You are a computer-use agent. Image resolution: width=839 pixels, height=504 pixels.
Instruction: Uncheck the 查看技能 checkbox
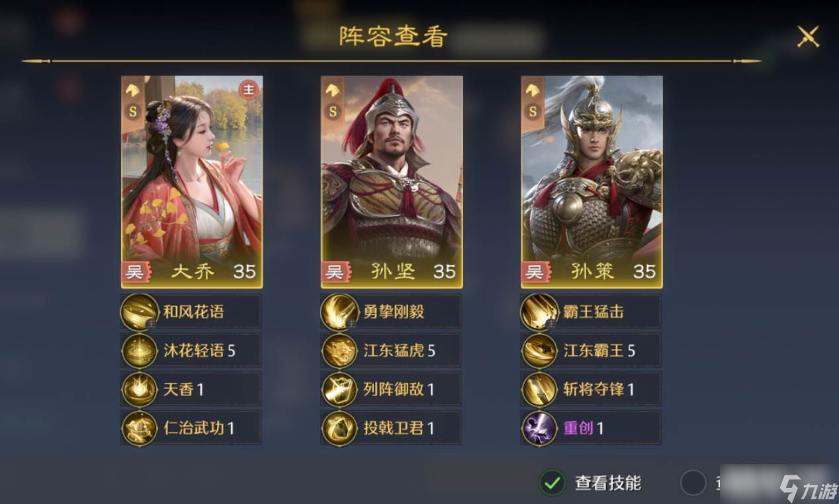[x=552, y=483]
